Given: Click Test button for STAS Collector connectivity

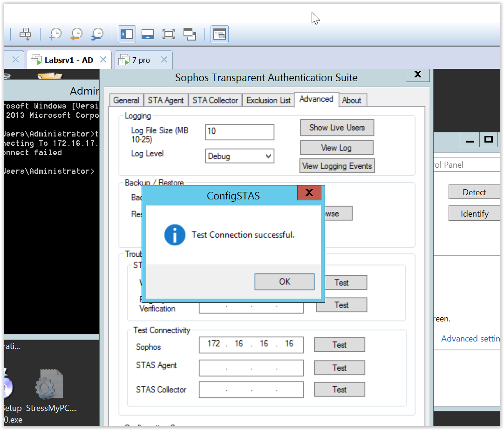Looking at the screenshot, I should point(340,389).
